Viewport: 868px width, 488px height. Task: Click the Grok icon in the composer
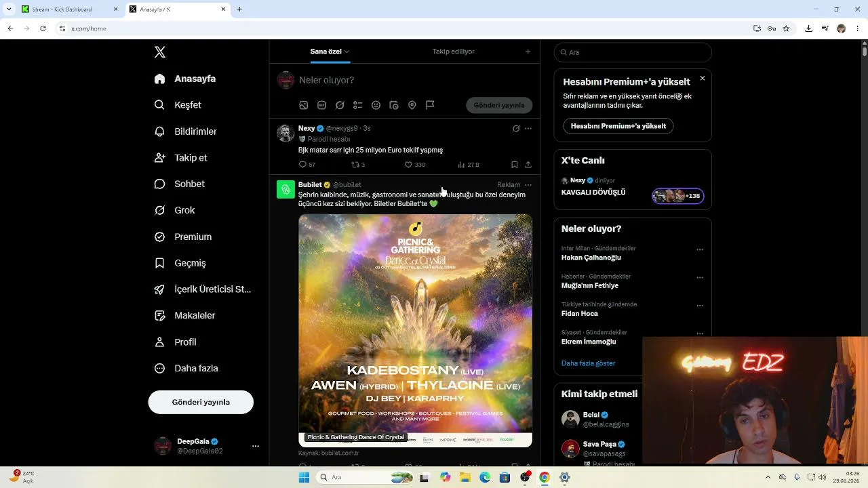(340, 105)
